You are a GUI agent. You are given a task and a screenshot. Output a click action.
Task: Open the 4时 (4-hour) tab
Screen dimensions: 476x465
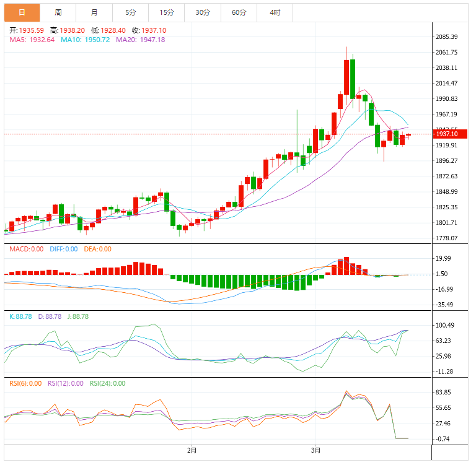pyautogui.click(x=275, y=12)
